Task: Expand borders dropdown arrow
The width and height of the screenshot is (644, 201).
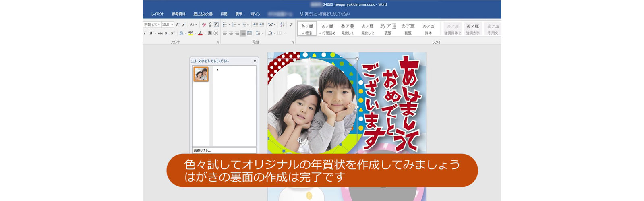Action: click(284, 33)
